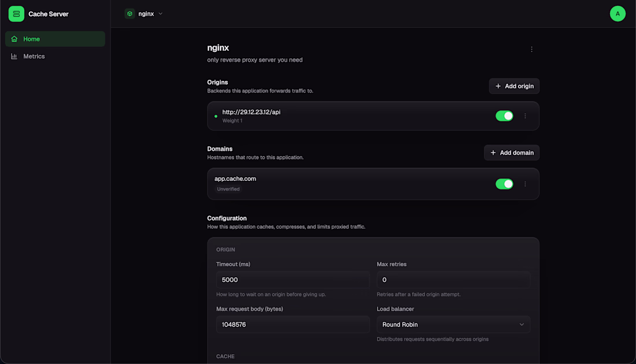
Task: Open the Load balancer Round Robin dropdown
Action: click(x=453, y=324)
